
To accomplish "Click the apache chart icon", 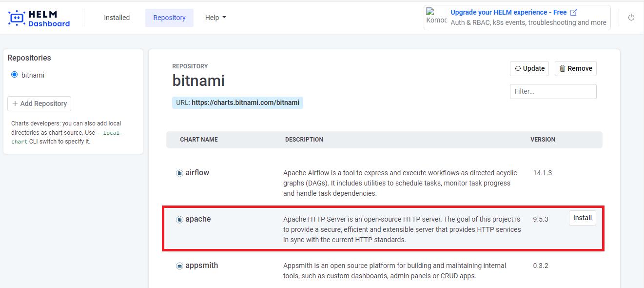I will click(179, 220).
